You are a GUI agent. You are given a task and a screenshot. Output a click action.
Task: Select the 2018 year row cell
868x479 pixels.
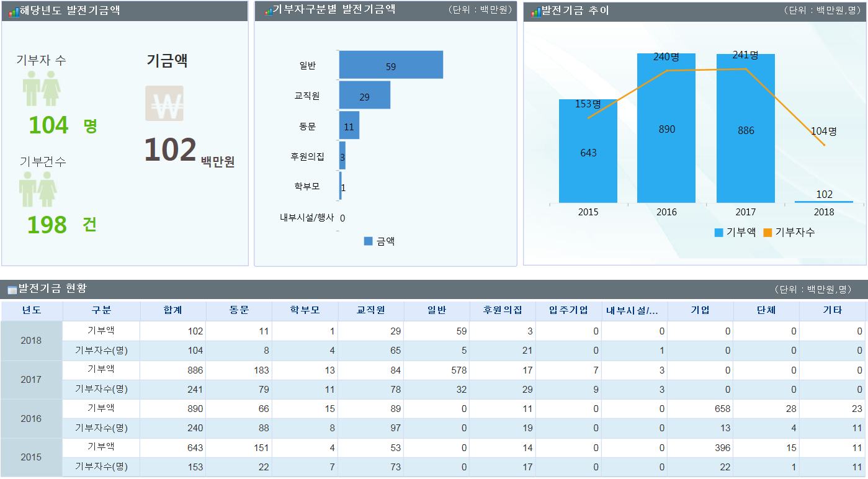point(32,341)
